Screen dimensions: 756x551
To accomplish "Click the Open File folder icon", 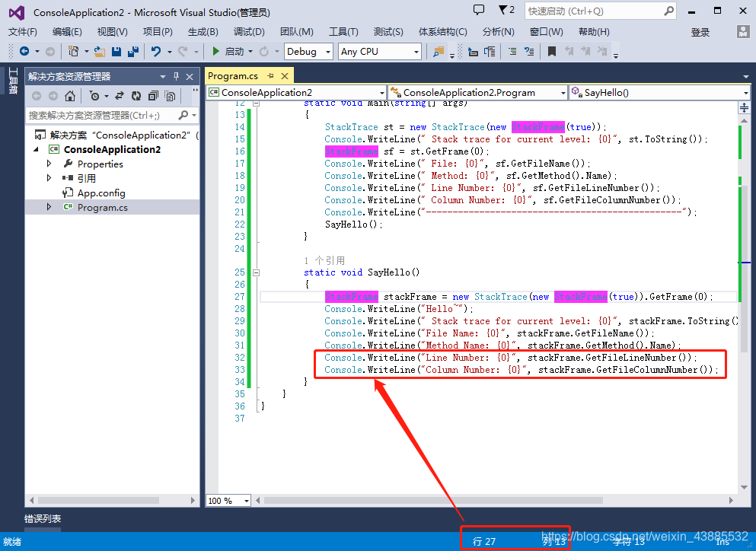I will 99,51.
